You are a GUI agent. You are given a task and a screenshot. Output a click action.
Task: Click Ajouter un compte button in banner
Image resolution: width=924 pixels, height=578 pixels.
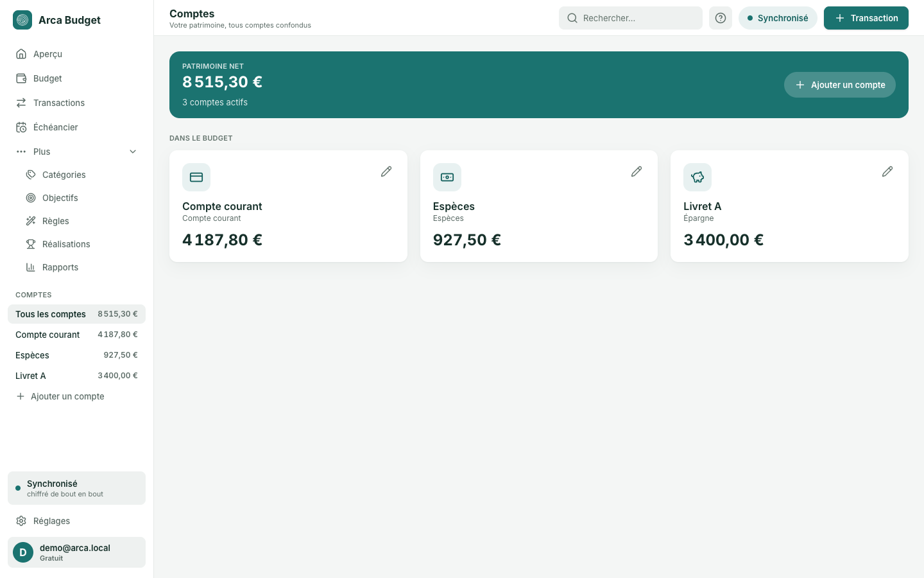pyautogui.click(x=840, y=85)
